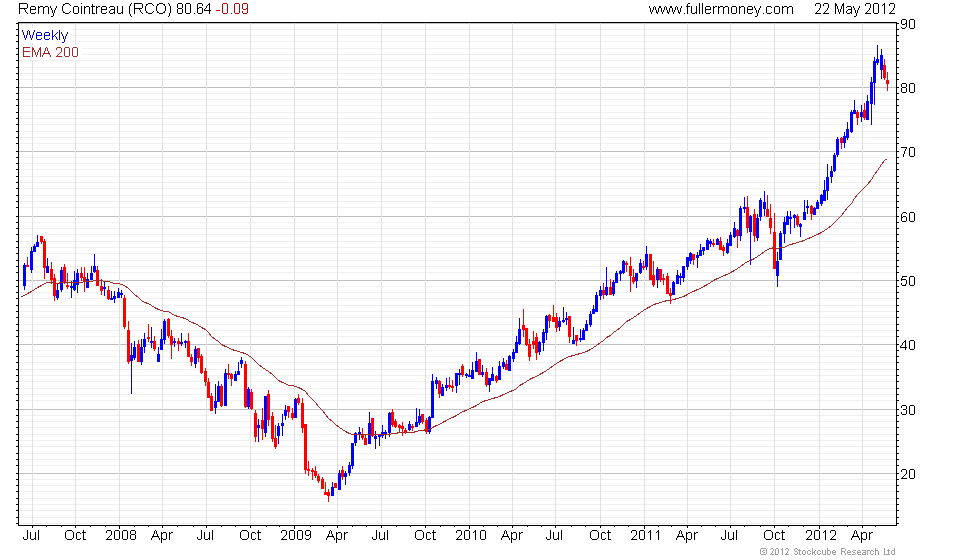This screenshot has height=560, width=980.
Task: Click the 40 y-axis label
Action: [908, 345]
